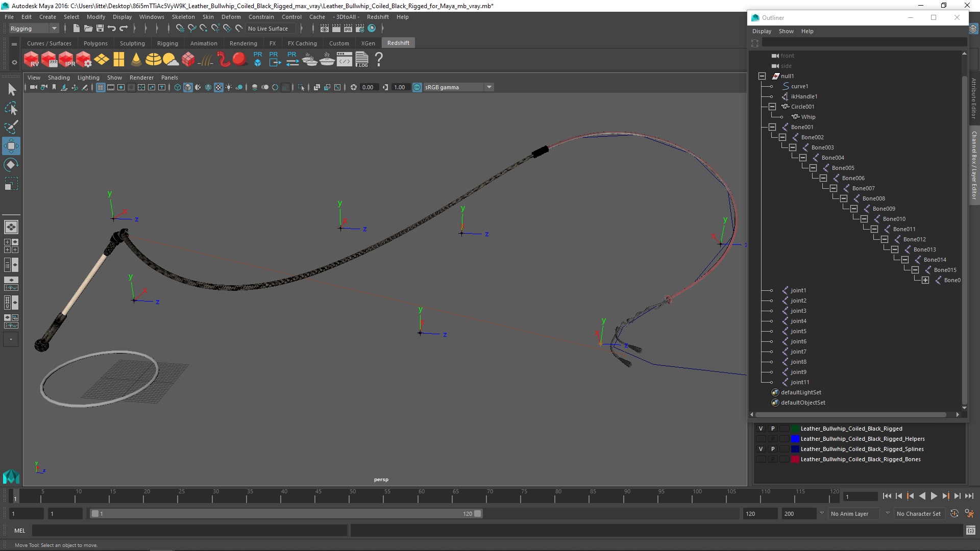Click the Rotate tool icon
Viewport: 980px width, 551px height.
[x=11, y=165]
